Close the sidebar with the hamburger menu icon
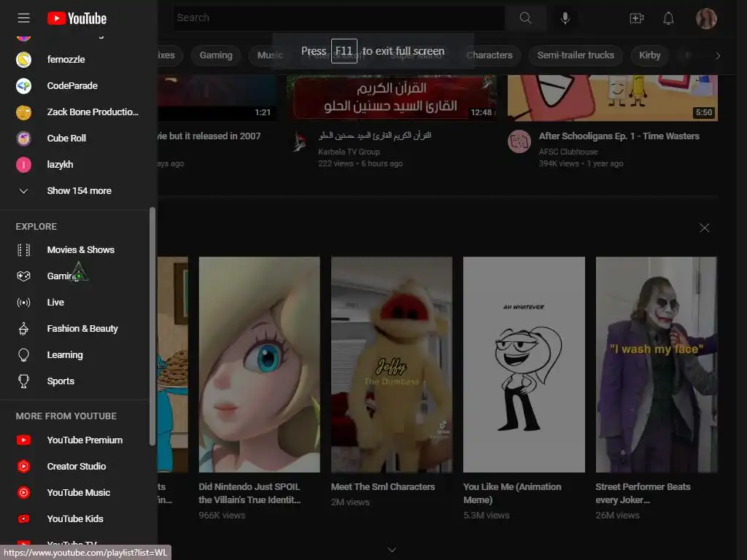This screenshot has height=560, width=747. [x=23, y=18]
